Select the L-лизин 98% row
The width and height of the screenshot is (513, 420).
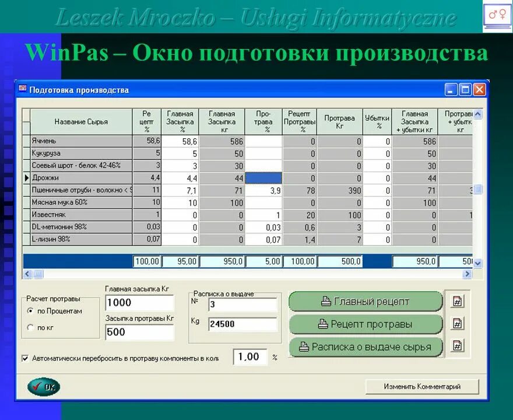pos(81,239)
